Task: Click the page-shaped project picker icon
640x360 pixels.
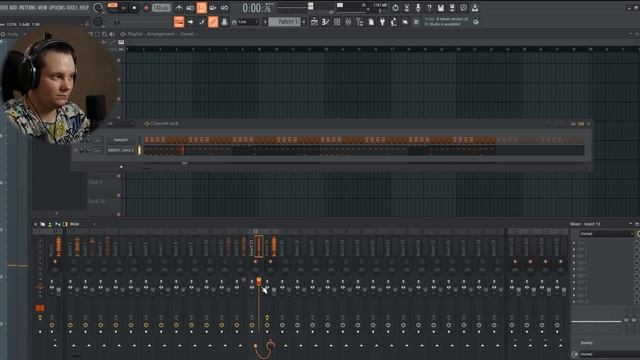Action: click(371, 22)
